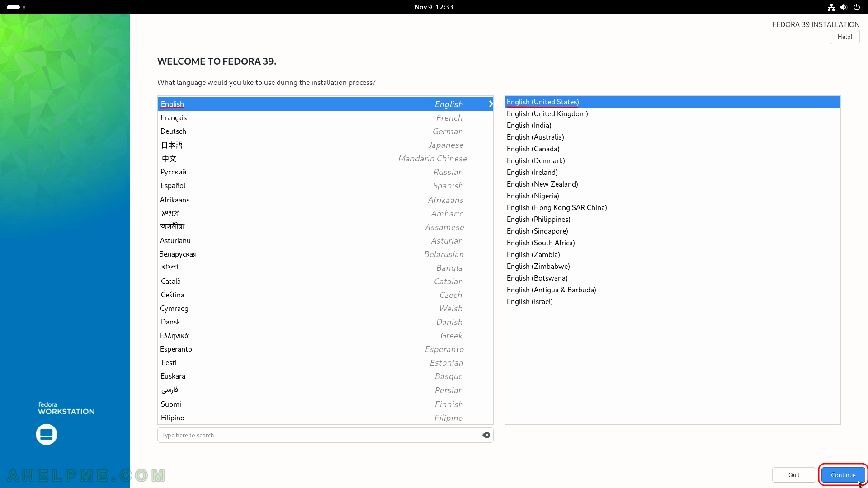Open the Activities workspace indicator

(x=16, y=7)
